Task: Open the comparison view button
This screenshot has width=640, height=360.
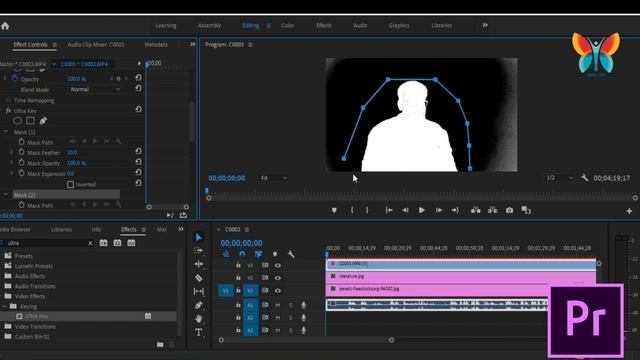Action: [526, 210]
